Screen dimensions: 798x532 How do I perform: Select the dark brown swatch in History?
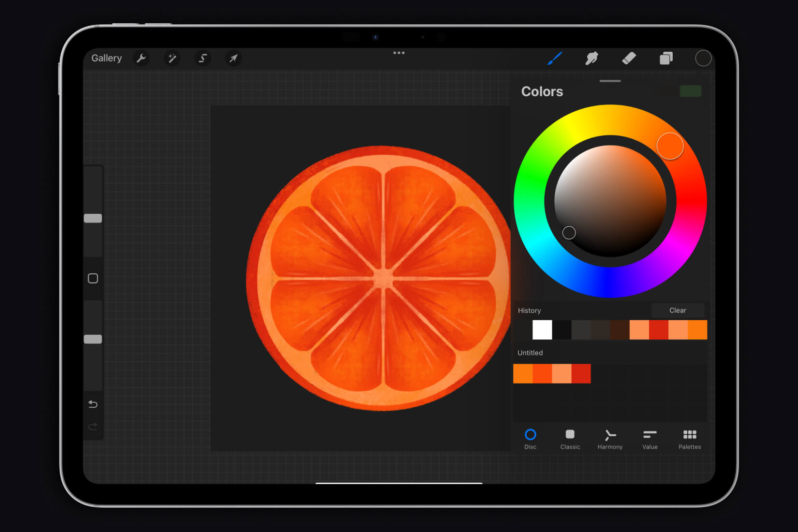point(620,330)
